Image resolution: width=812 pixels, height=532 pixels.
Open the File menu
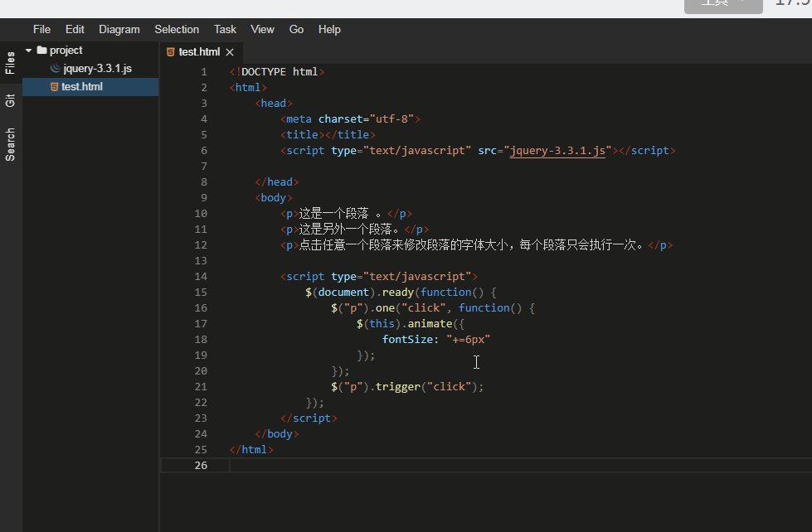[41, 30]
